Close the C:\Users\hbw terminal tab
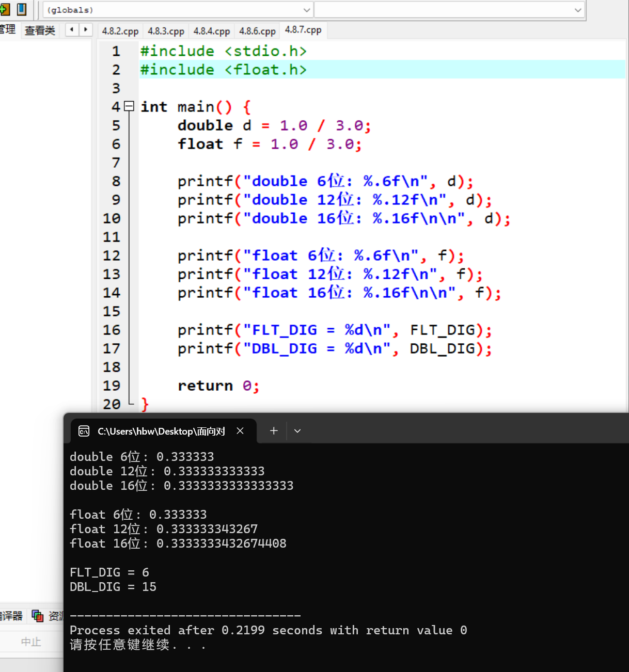The image size is (629, 672). tap(240, 430)
